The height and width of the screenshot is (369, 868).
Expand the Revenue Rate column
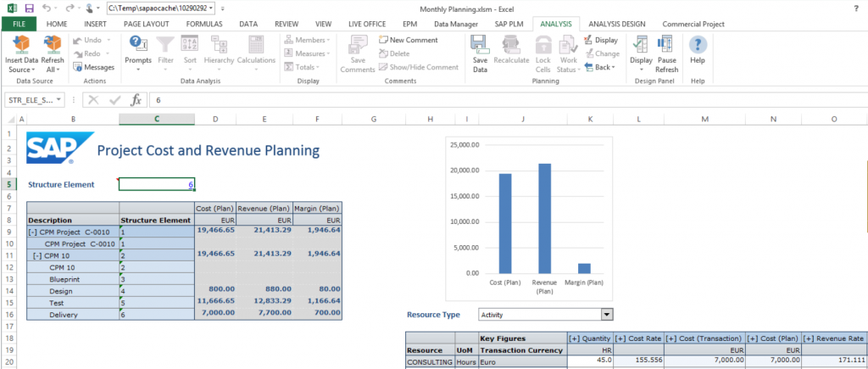click(x=808, y=338)
